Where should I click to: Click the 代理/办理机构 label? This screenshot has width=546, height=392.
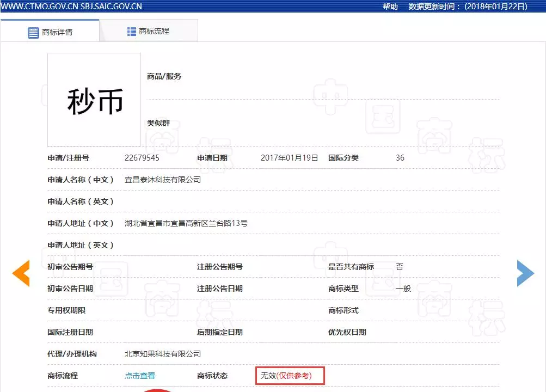pyautogui.click(x=72, y=354)
